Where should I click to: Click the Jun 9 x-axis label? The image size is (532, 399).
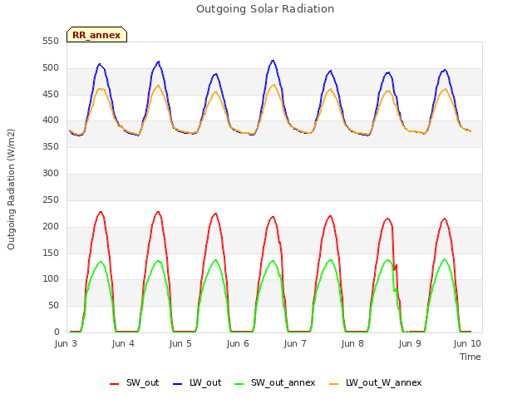coord(410,343)
